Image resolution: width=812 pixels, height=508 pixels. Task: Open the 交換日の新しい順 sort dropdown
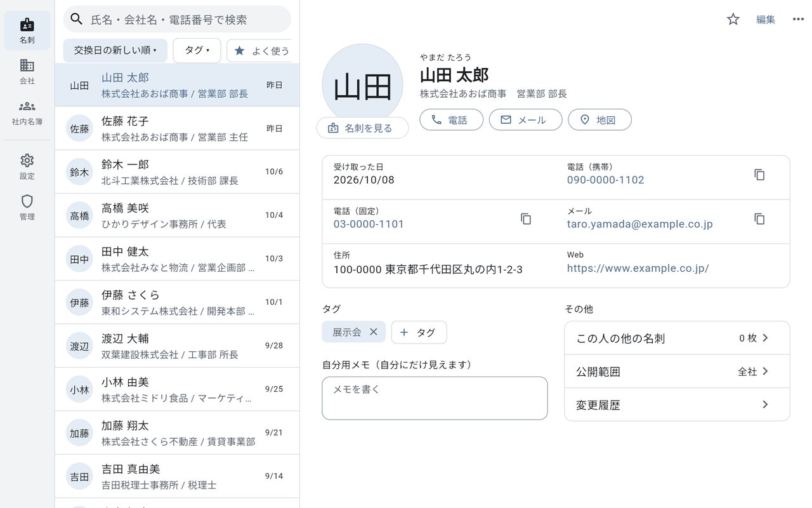tap(115, 50)
